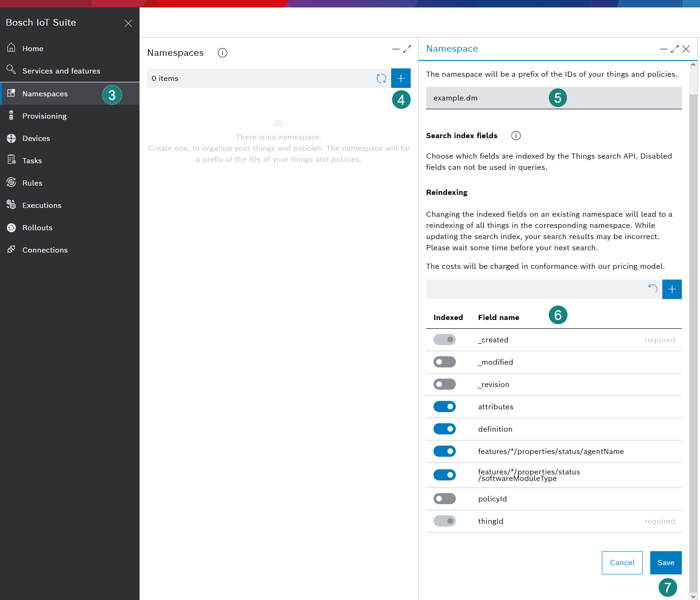The height and width of the screenshot is (600, 700).
Task: Click the Services and features wrench icon
Action: 11,70
